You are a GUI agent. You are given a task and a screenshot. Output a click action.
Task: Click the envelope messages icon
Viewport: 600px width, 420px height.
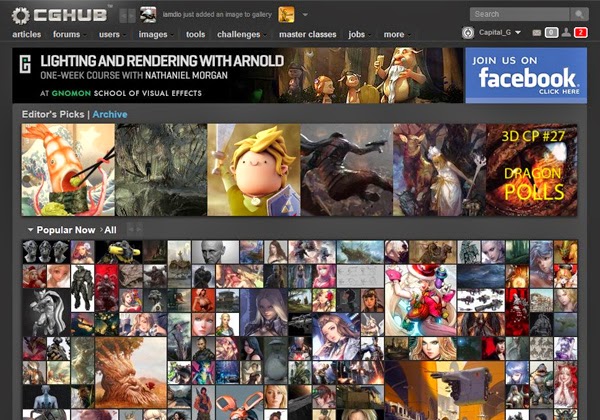click(x=536, y=33)
